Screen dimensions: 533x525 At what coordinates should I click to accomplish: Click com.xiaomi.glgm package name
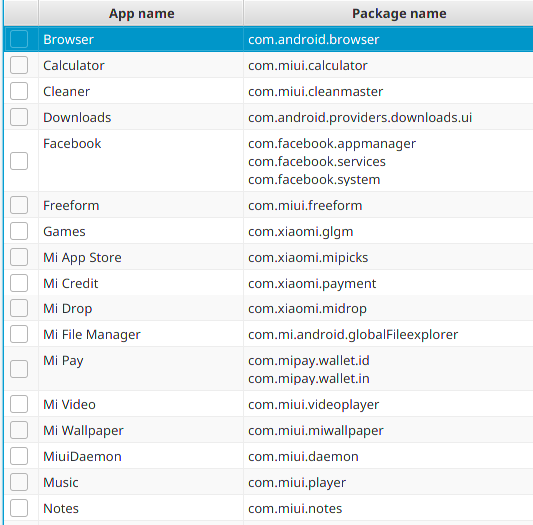[x=300, y=232]
